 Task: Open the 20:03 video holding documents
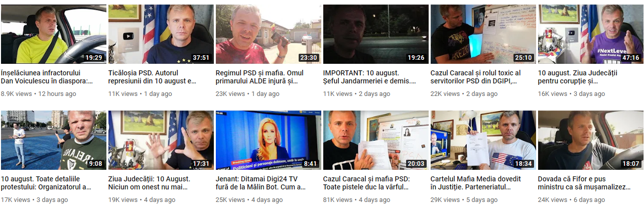click(x=376, y=140)
